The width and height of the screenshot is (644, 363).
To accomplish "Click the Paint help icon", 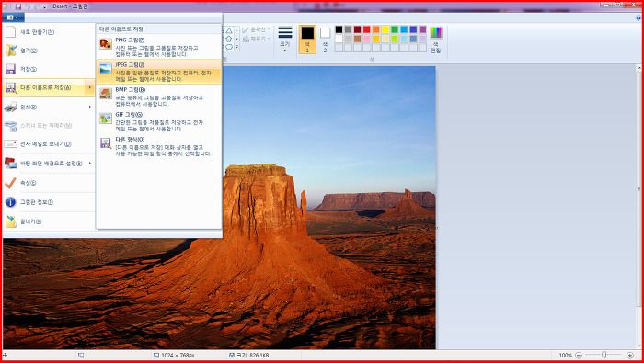I will coord(638,18).
